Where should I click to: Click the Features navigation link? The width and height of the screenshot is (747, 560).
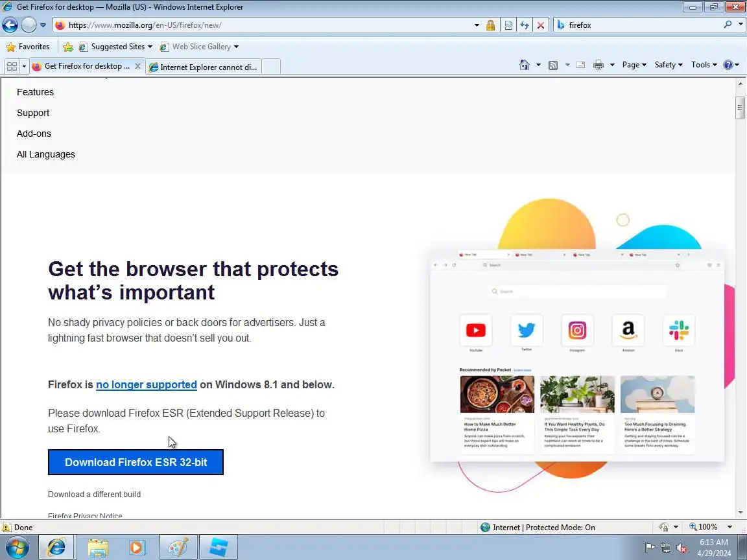[x=35, y=92]
